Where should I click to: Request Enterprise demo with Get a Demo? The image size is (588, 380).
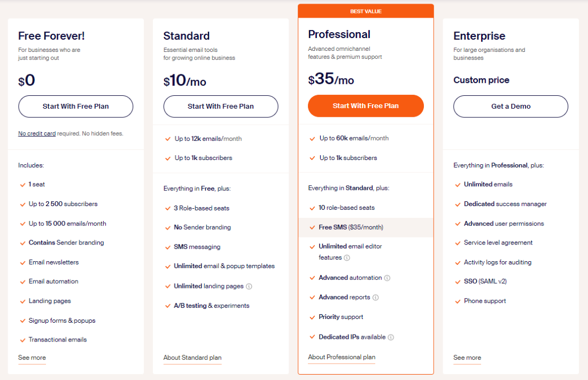click(510, 107)
